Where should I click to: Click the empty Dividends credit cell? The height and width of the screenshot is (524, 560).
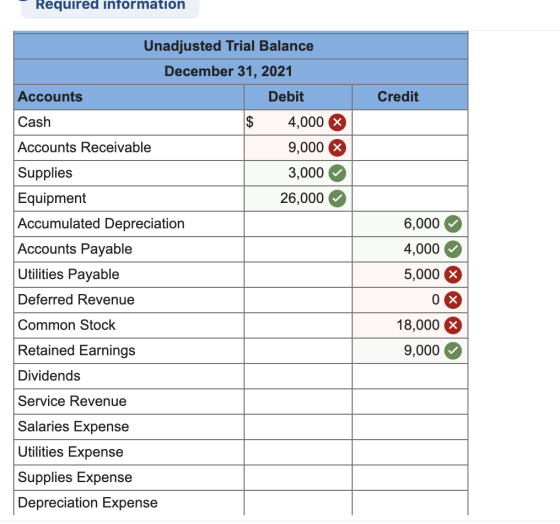410,376
